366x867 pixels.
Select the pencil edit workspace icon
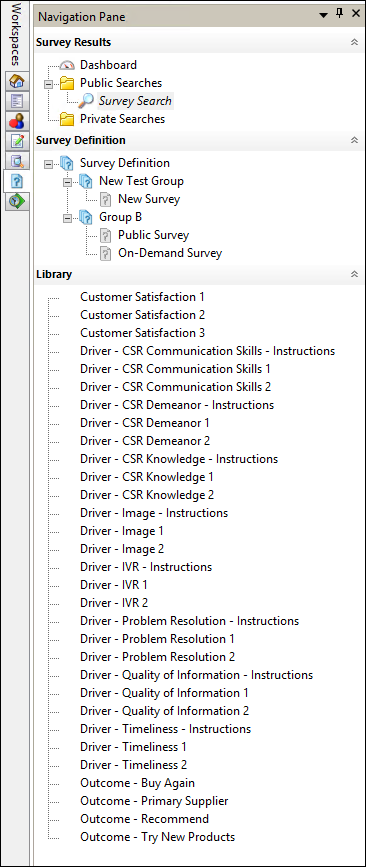tap(17, 142)
